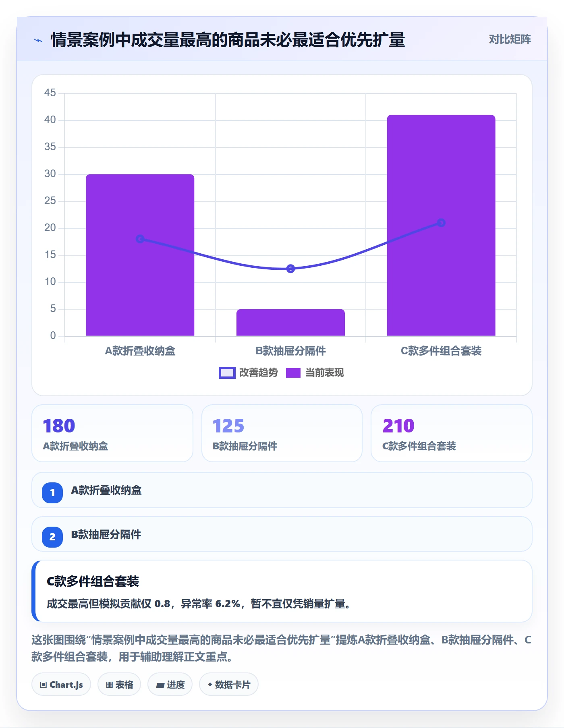
Task: Click the description paragraph starting 这张图围绕
Action: pos(282,648)
